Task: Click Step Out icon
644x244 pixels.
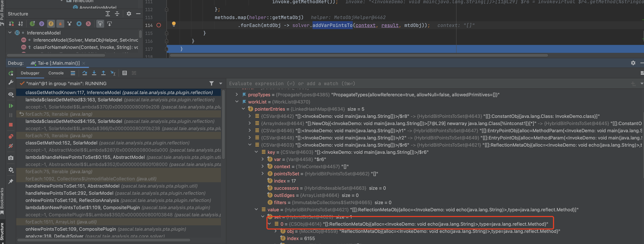Action: 103,73
